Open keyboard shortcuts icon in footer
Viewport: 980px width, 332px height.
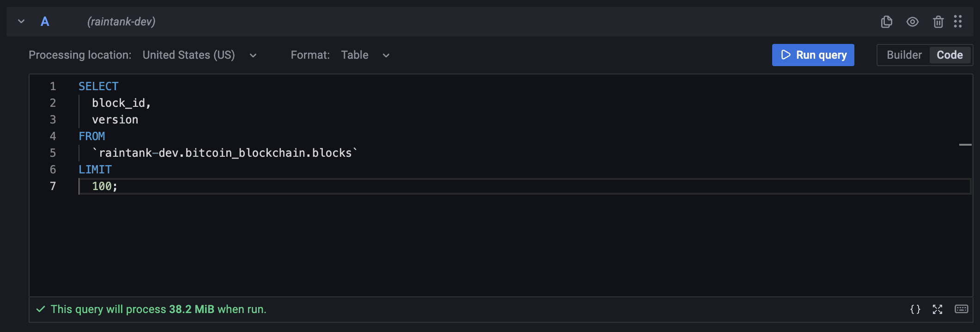pyautogui.click(x=961, y=309)
